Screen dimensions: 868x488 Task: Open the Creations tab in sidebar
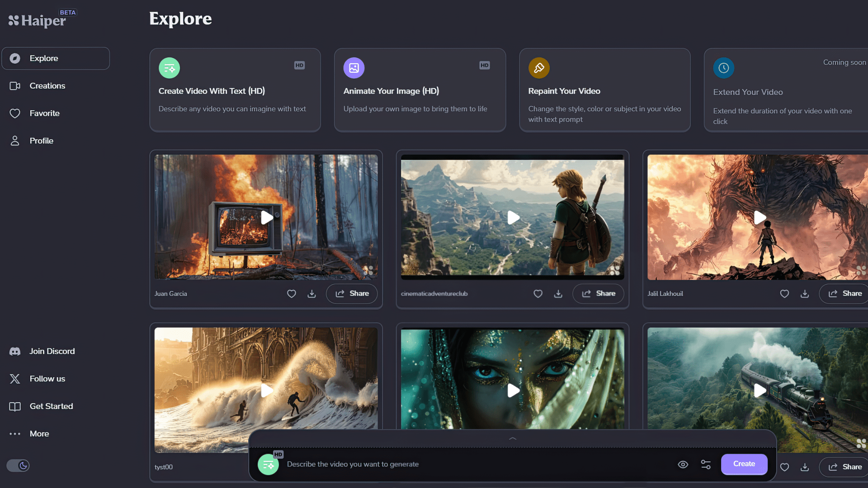tap(47, 86)
